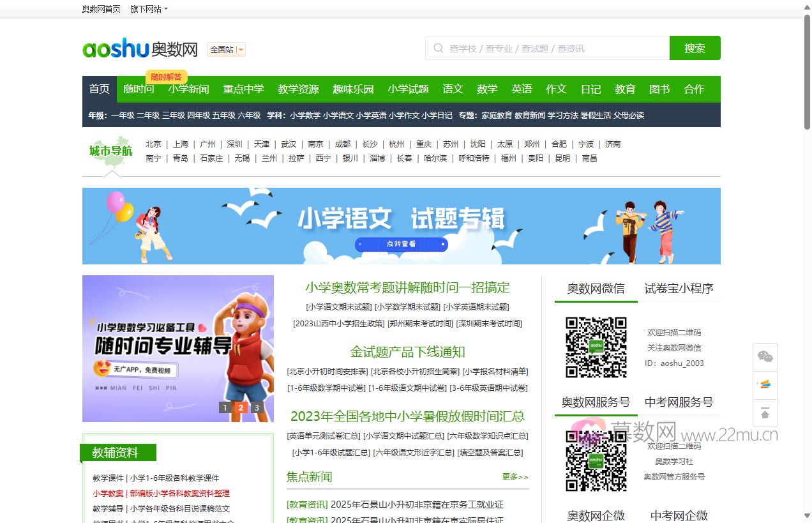
Task: Open the 更多>> link beside 焦点新闻
Action: point(514,477)
